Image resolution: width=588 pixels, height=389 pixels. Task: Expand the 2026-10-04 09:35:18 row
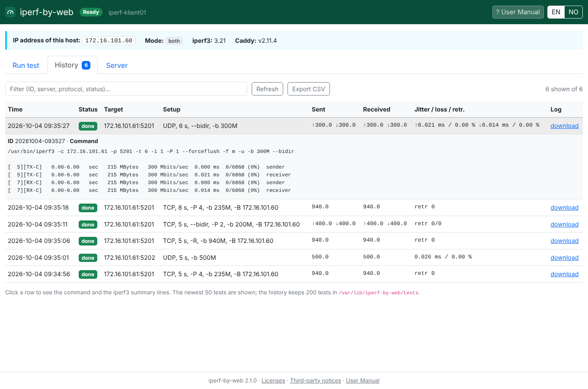coord(294,207)
